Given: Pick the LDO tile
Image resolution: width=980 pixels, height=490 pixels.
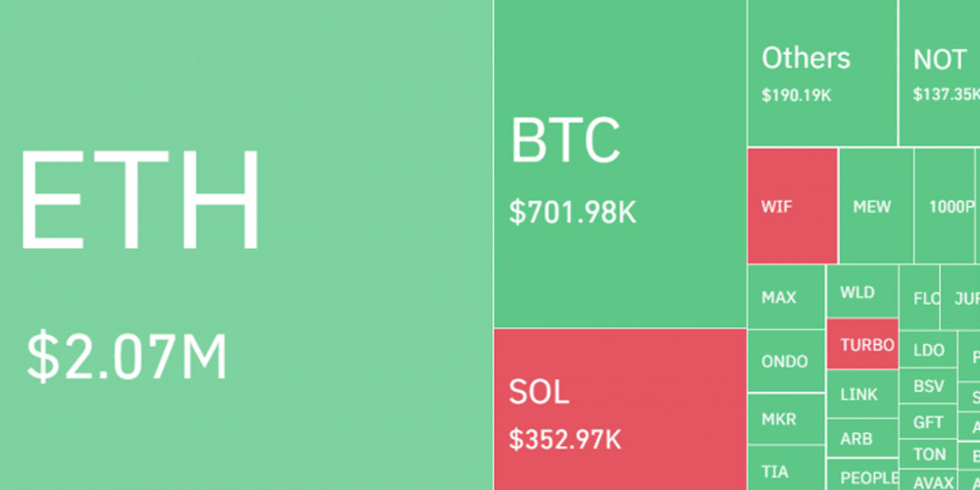Looking at the screenshot, I should [x=928, y=350].
